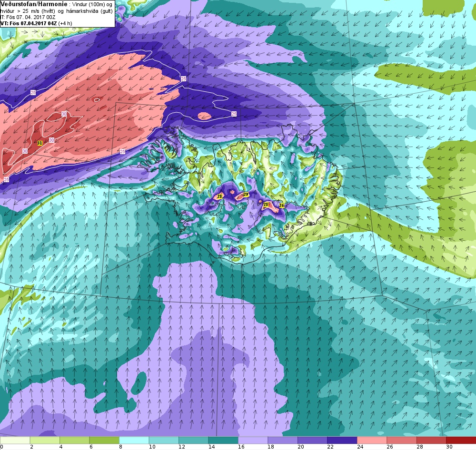476x450 pixels.
Task: Pick the 0–2 m/s pale yellow legend swatch
Action: pyautogui.click(x=15, y=440)
